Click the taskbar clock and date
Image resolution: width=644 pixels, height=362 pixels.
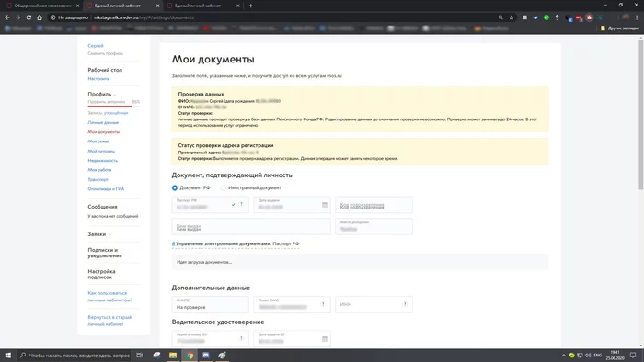615,356
